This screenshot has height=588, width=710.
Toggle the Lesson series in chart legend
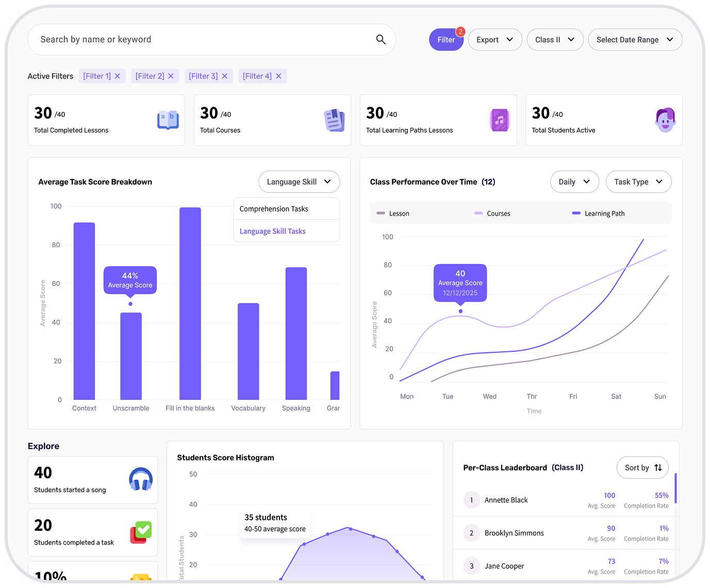tap(393, 214)
